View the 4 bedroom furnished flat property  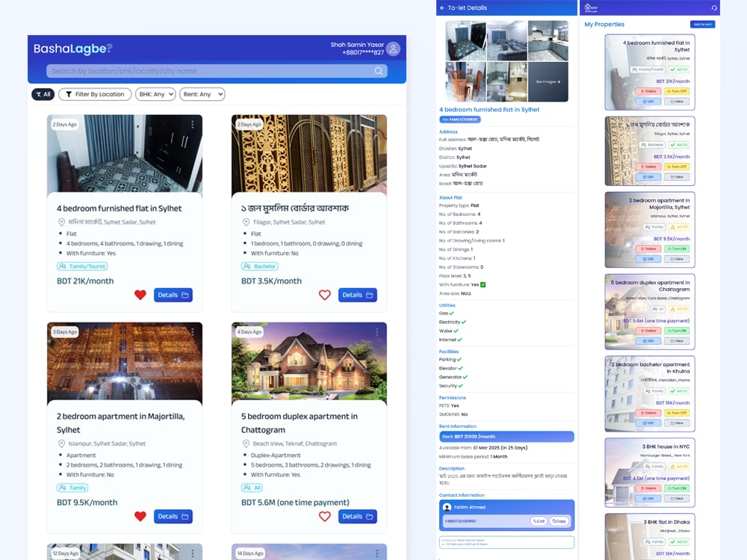677,102
